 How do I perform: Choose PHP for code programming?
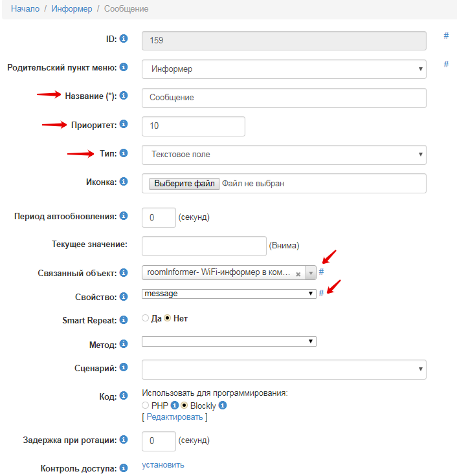coord(145,406)
